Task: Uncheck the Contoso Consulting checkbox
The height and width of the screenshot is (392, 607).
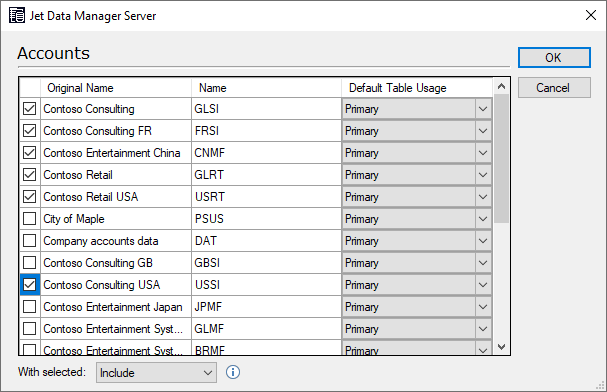Action: click(x=29, y=109)
